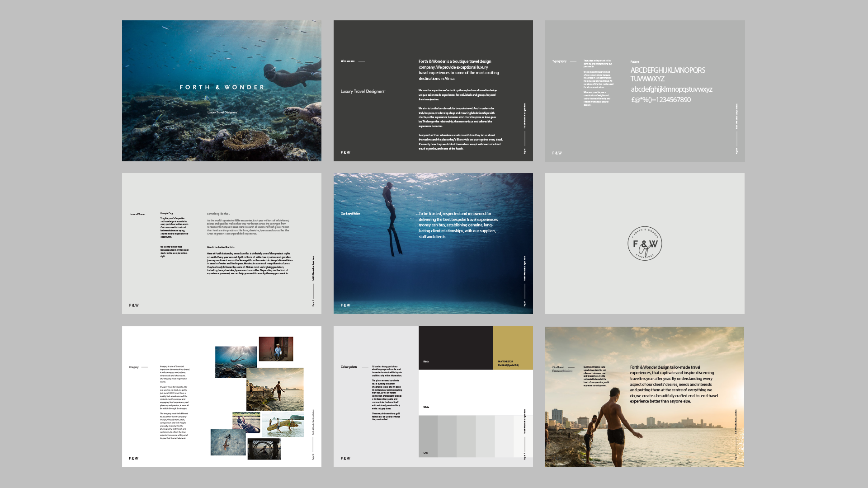
Task: Click the yellow kayak photo in the collage
Action: tap(283, 424)
